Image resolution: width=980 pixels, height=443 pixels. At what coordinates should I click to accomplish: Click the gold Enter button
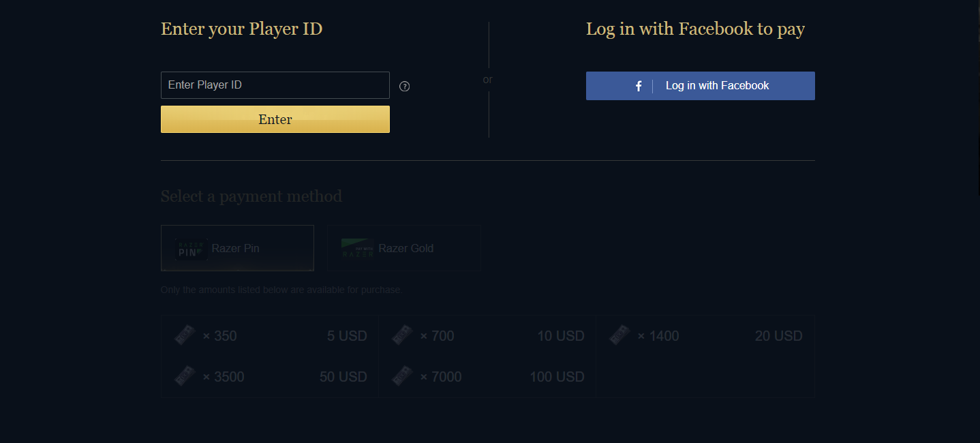(275, 119)
